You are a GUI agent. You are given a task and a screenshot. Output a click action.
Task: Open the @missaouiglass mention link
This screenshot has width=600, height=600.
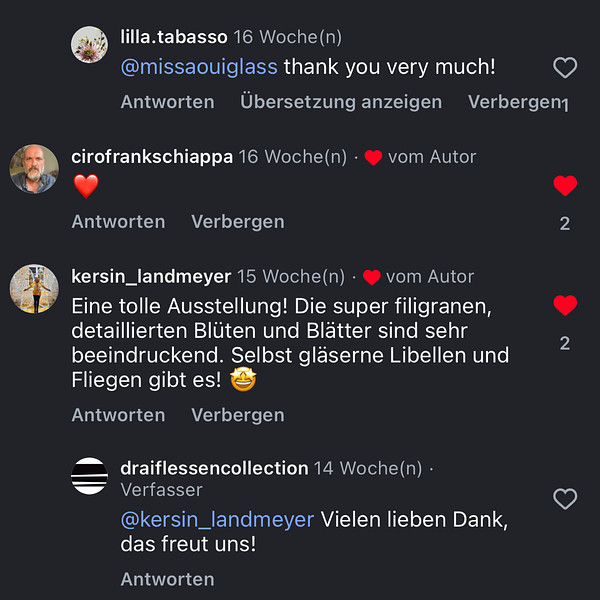coord(199,68)
